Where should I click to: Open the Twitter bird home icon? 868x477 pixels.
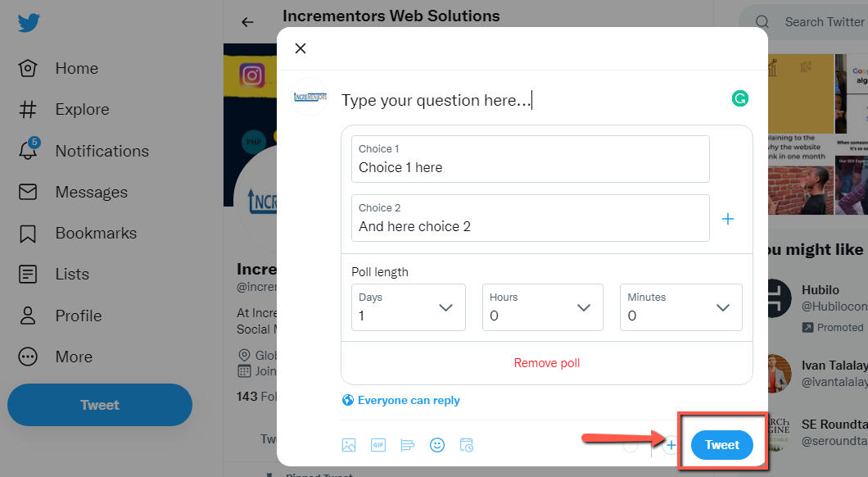point(28,23)
